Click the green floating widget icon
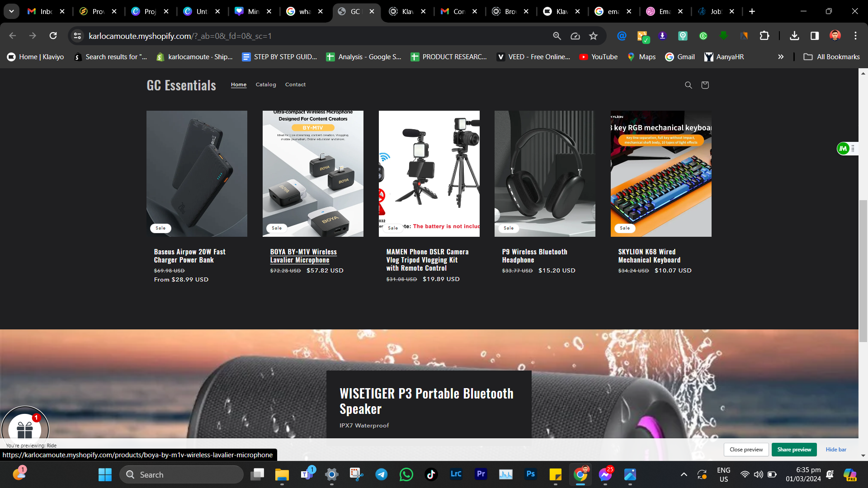This screenshot has width=868, height=488. (843, 148)
